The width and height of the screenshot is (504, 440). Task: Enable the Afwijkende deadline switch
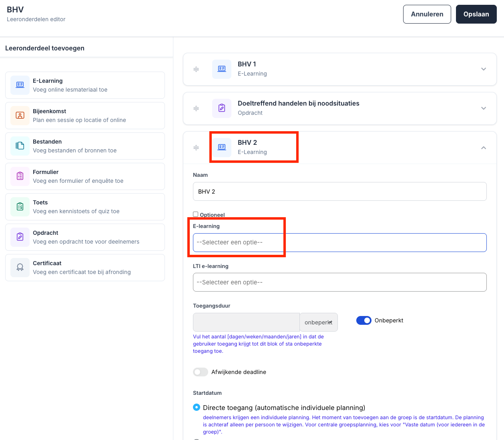click(x=201, y=372)
